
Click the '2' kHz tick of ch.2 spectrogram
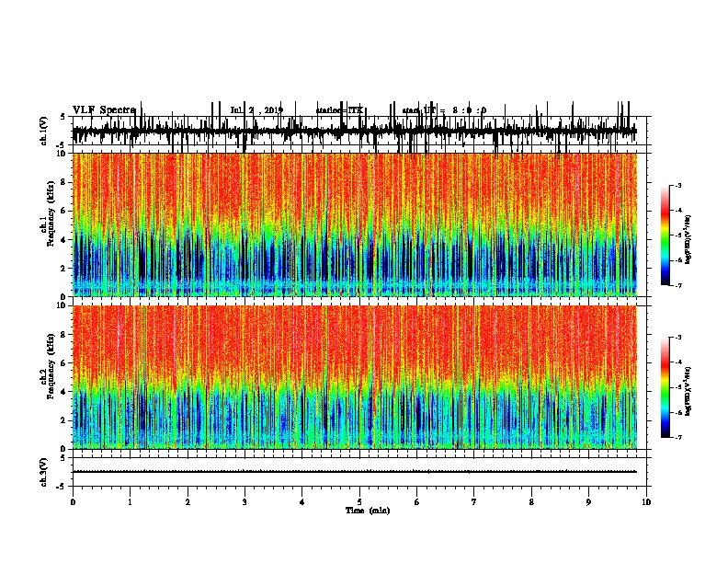point(64,420)
